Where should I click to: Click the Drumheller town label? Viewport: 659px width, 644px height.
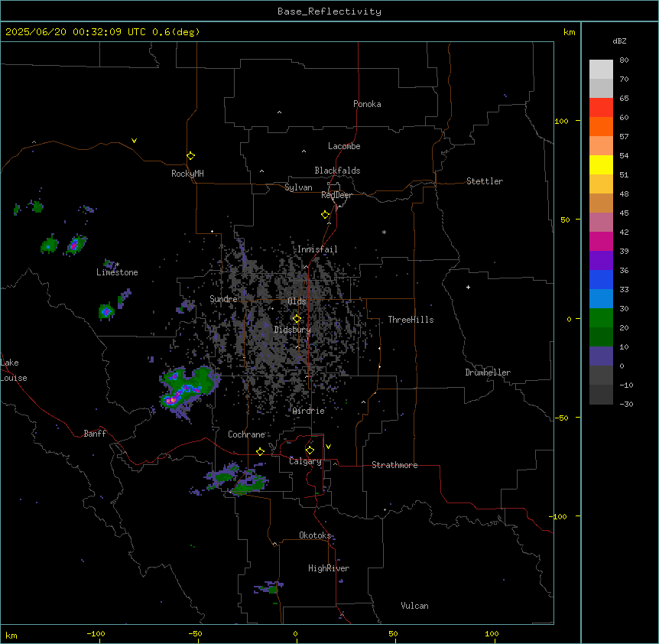point(488,372)
